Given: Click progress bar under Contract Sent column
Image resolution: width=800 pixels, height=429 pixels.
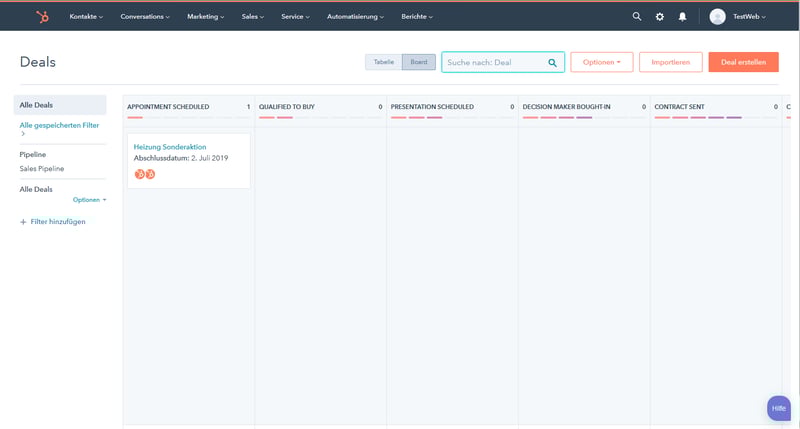Looking at the screenshot, I should (698, 118).
